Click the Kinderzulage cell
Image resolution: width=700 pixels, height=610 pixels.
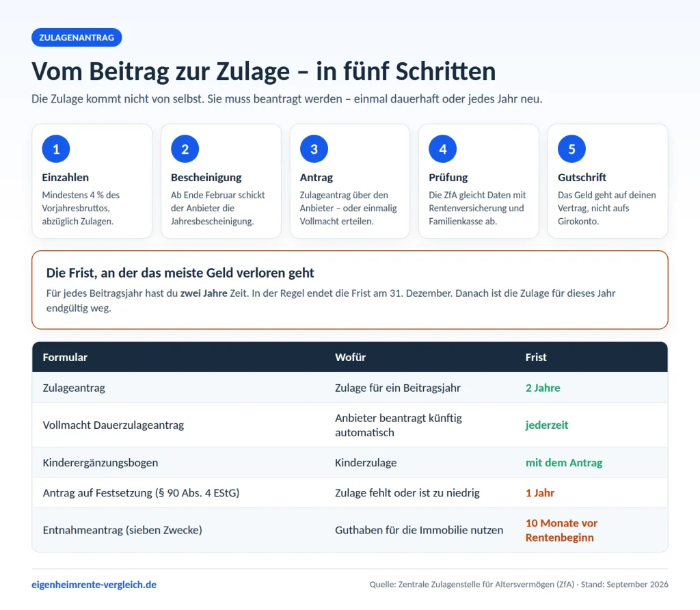[366, 463]
